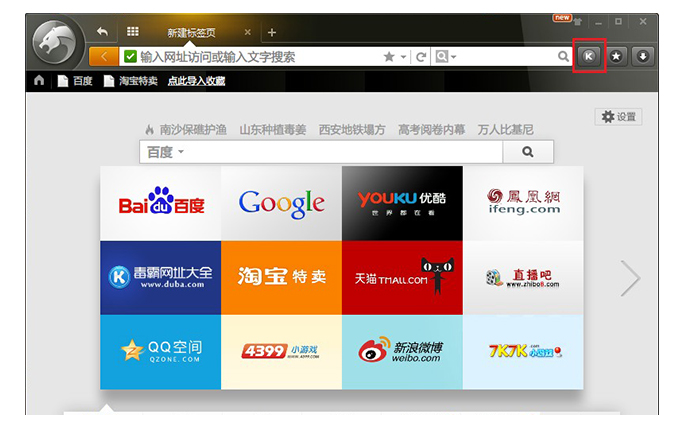Go to next page of tiles arrow
Viewport: 680px width, 431px height.
click(x=630, y=278)
